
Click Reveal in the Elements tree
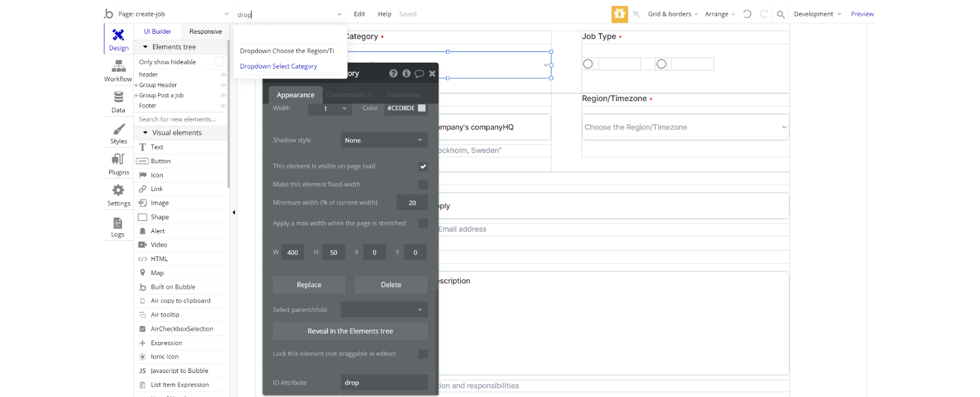(x=350, y=331)
